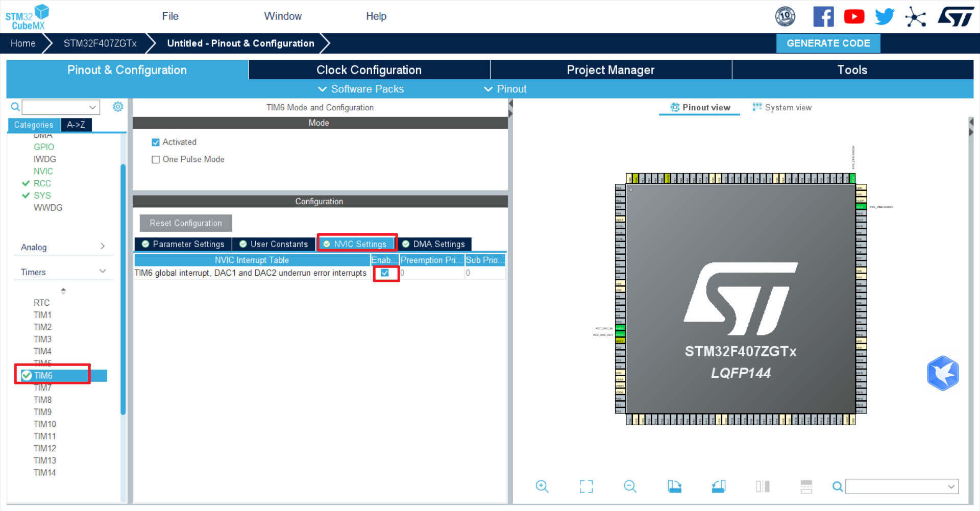Expand the Software Packs menu
Screen dimensions: 980x511
tap(361, 89)
